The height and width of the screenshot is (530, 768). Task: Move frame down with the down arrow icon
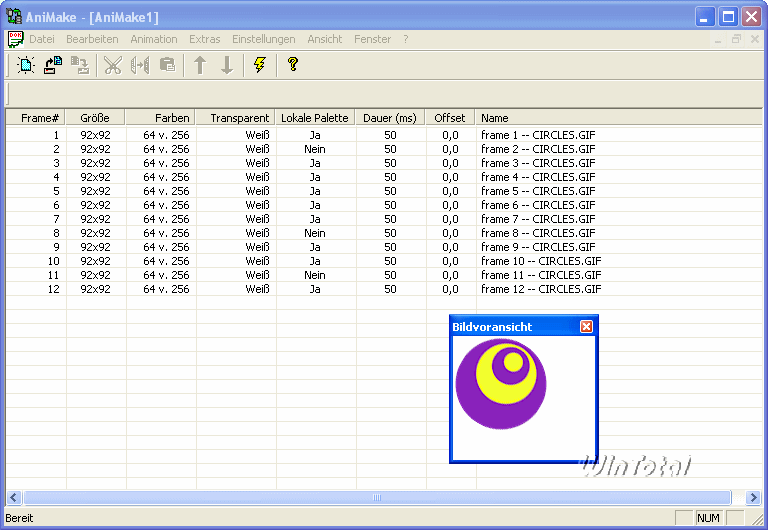(x=227, y=65)
